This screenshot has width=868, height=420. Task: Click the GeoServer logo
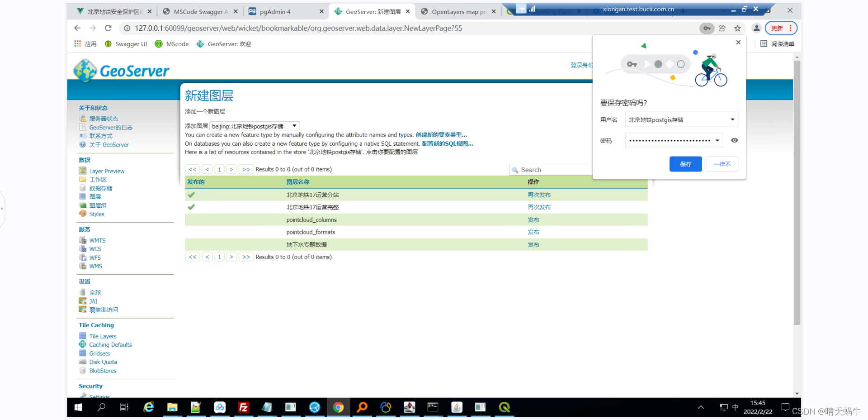coord(121,70)
